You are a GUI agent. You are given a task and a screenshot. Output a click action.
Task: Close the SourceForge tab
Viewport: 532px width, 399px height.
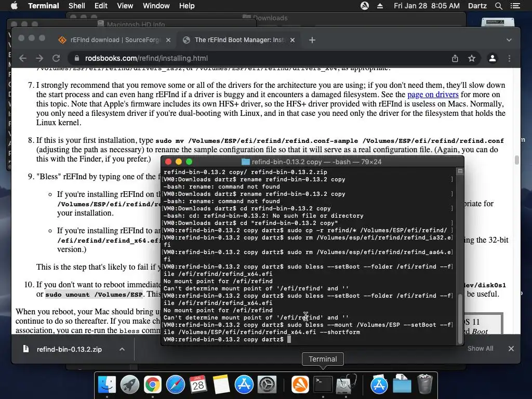168,40
